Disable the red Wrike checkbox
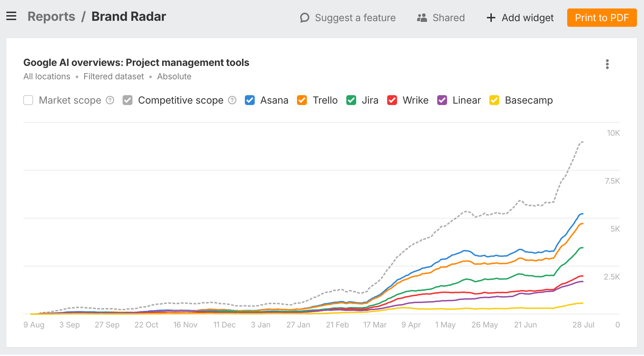Viewport: 644px width, 356px height. tap(392, 100)
